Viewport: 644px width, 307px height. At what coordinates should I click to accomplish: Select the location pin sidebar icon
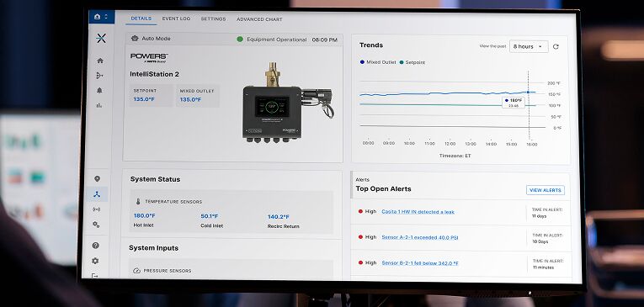98,179
